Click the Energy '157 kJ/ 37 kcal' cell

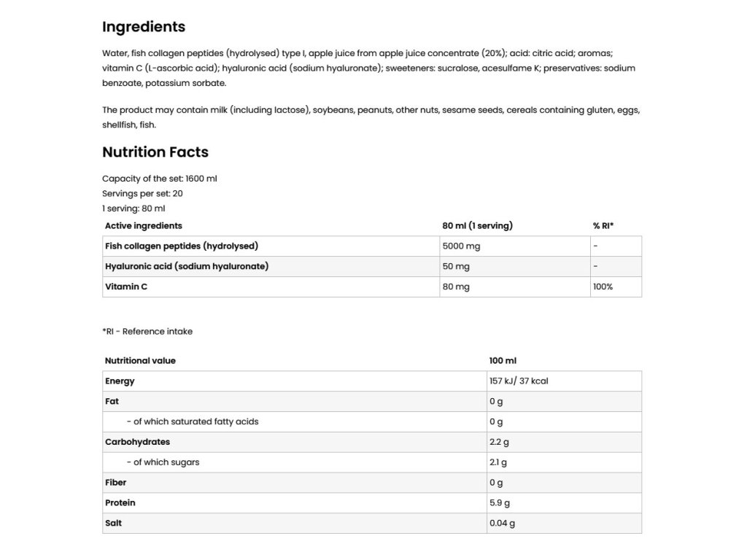(518, 381)
